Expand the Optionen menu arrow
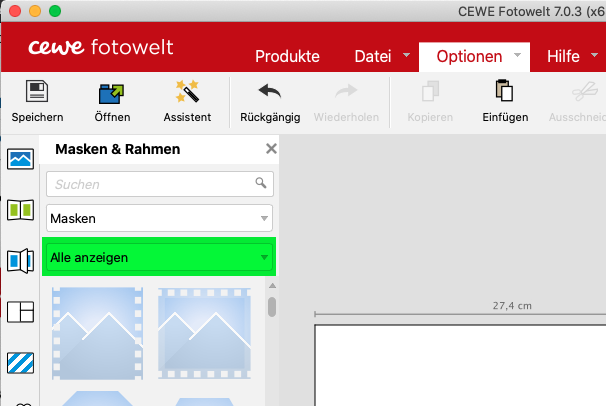This screenshot has height=406, width=606. pos(517,55)
